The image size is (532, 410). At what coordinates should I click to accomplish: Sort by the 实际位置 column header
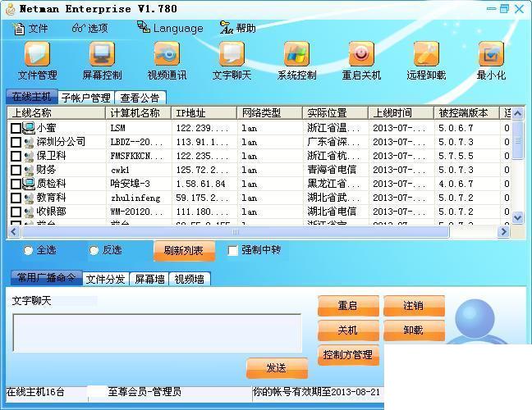(x=336, y=113)
